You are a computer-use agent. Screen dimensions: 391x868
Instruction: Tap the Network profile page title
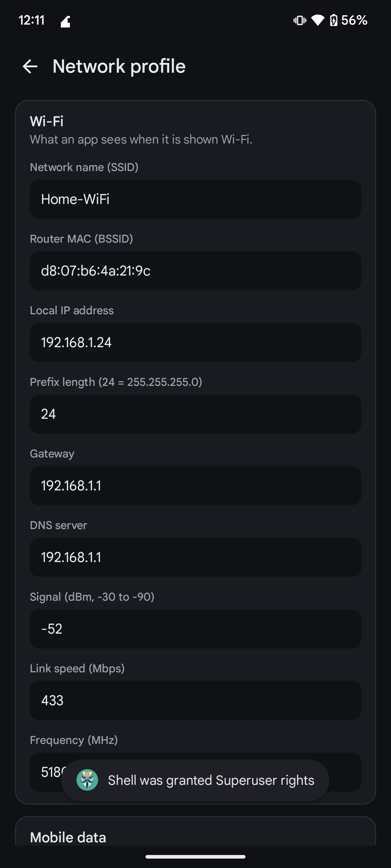tap(119, 67)
